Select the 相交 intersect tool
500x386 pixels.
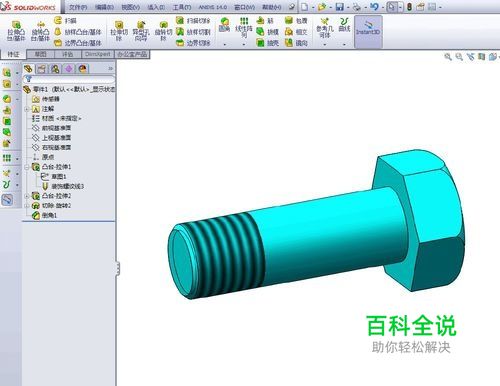(296, 32)
